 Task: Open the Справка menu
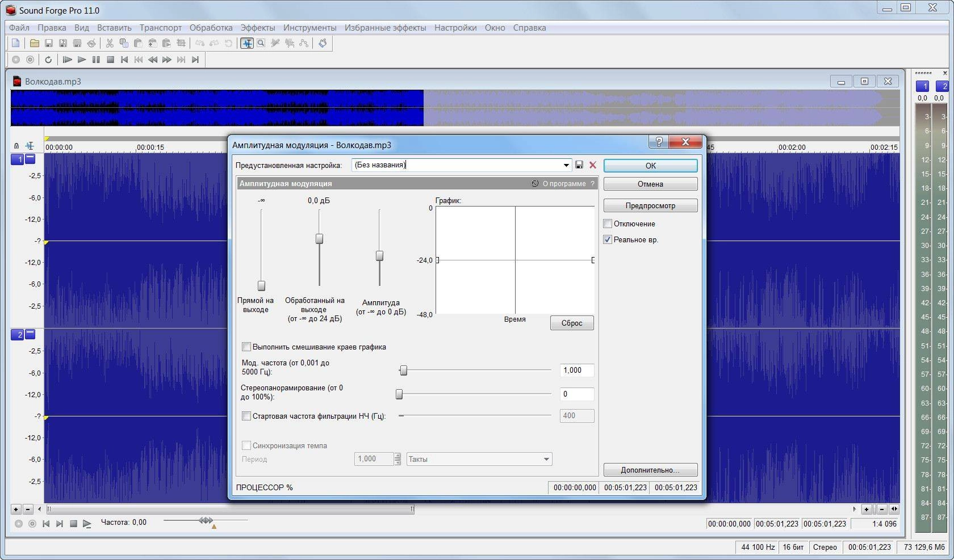click(529, 28)
